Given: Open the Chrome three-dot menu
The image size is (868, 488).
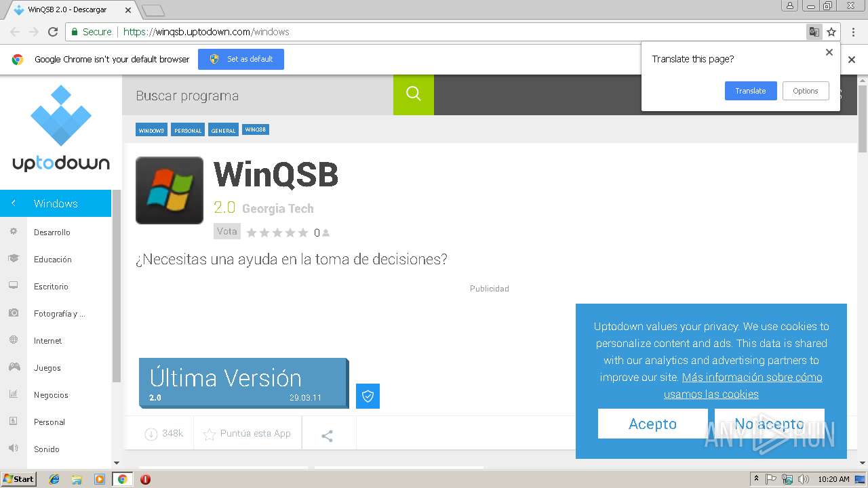Looking at the screenshot, I should [x=852, y=32].
